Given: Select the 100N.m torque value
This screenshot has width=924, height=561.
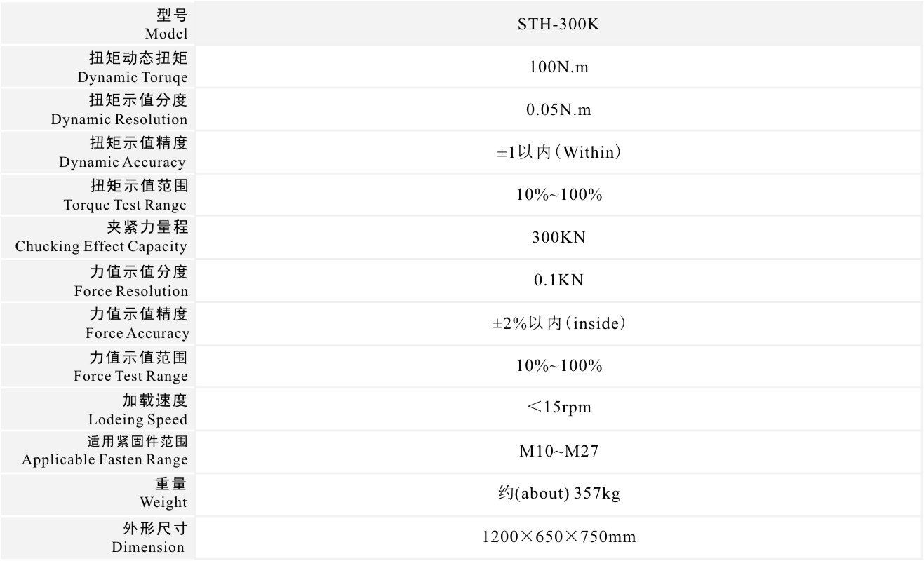Looking at the screenshot, I should [558, 68].
